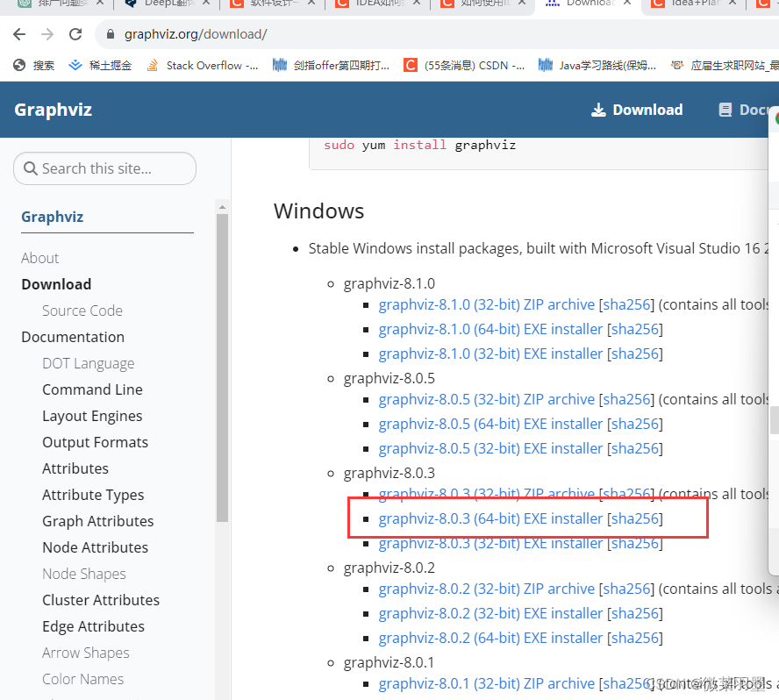This screenshot has height=700, width=779.
Task: Download graphviz-8.0.3 (64-bit) EXE installer
Action: pyautogui.click(x=490, y=518)
